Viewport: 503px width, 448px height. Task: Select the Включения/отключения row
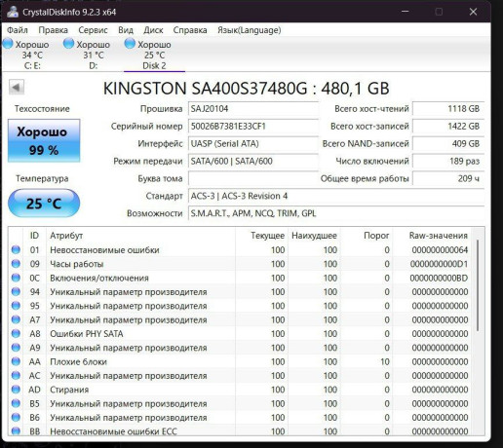tap(240, 278)
